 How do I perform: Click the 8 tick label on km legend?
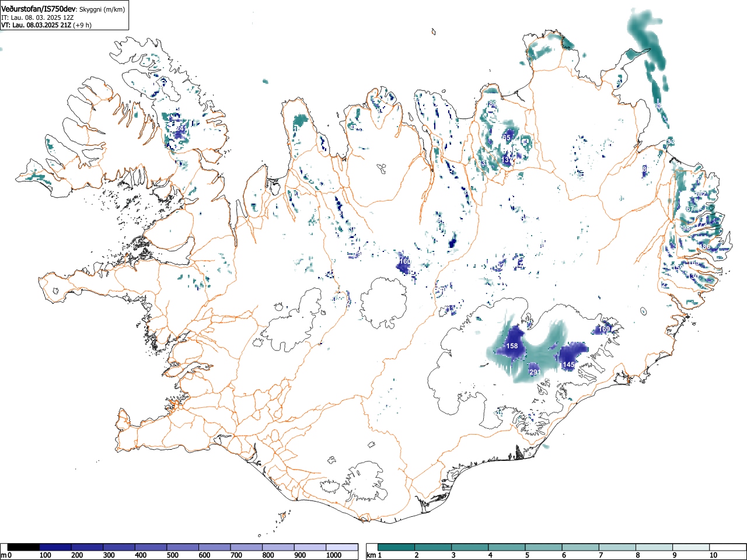[637, 555]
